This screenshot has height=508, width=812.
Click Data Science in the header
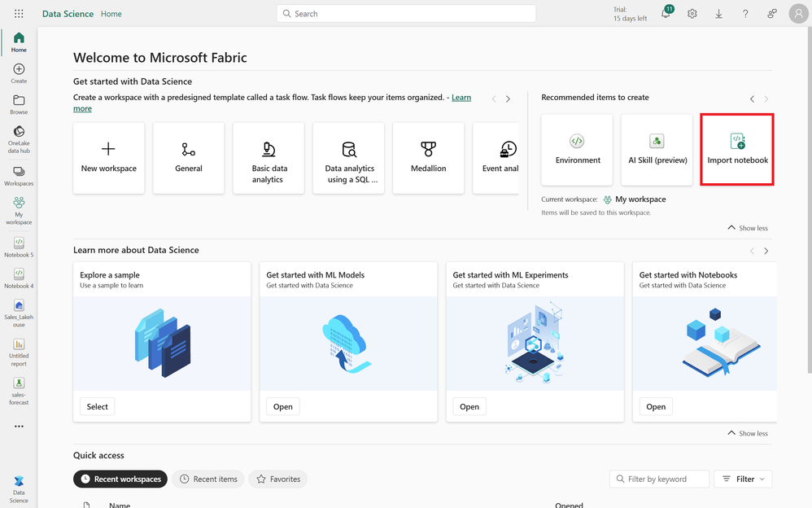(x=68, y=14)
